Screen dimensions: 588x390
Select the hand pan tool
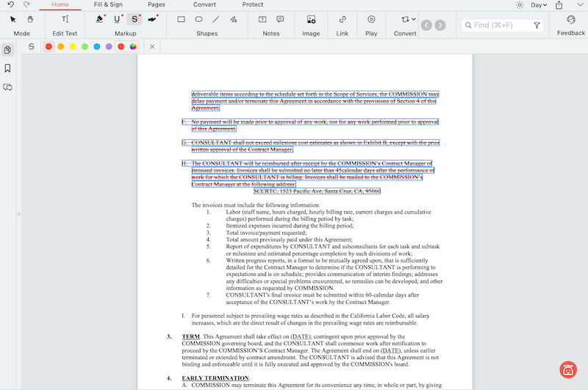(x=30, y=19)
